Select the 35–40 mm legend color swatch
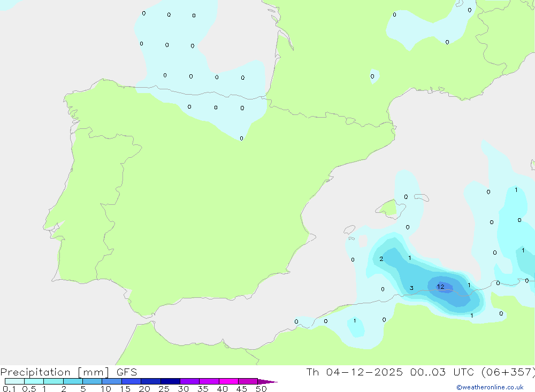This screenshot has height=392, width=535. (x=209, y=381)
